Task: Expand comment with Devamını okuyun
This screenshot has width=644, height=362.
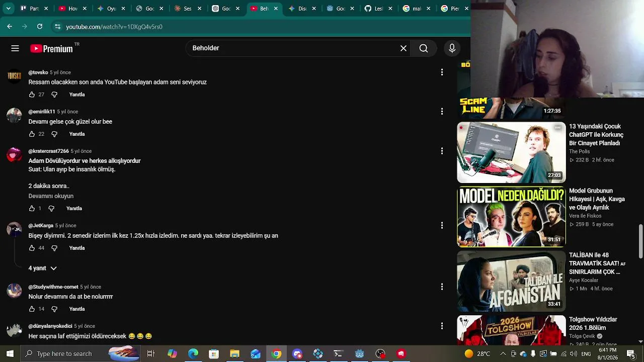Action: click(x=51, y=196)
